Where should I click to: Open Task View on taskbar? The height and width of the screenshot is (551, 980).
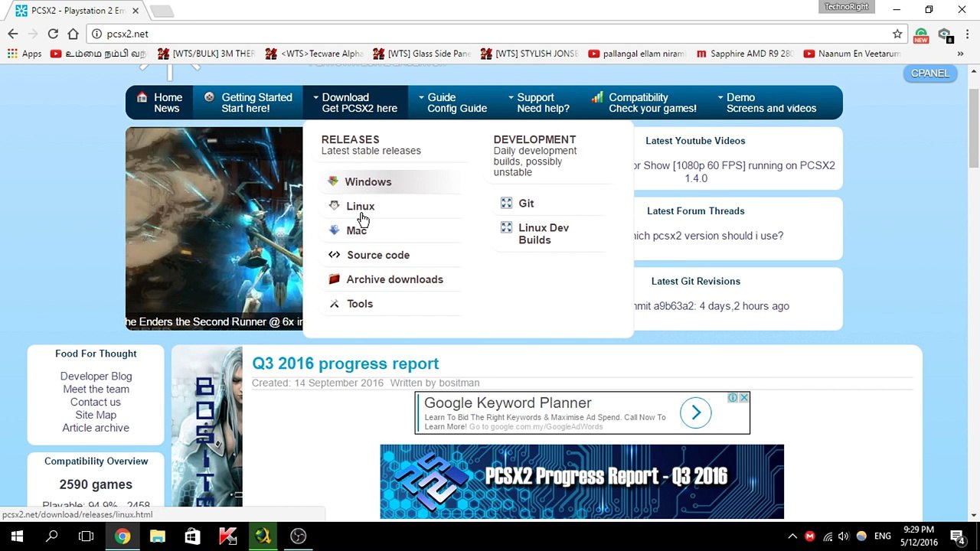(87, 536)
